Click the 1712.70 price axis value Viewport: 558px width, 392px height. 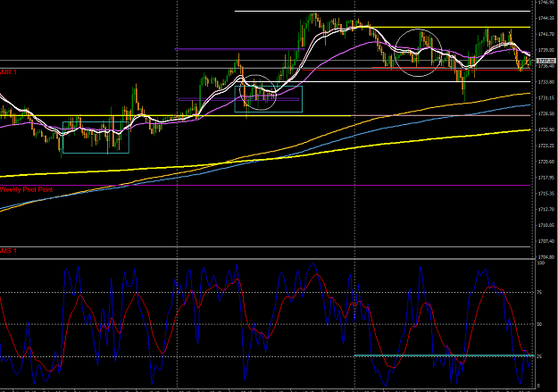(546, 209)
